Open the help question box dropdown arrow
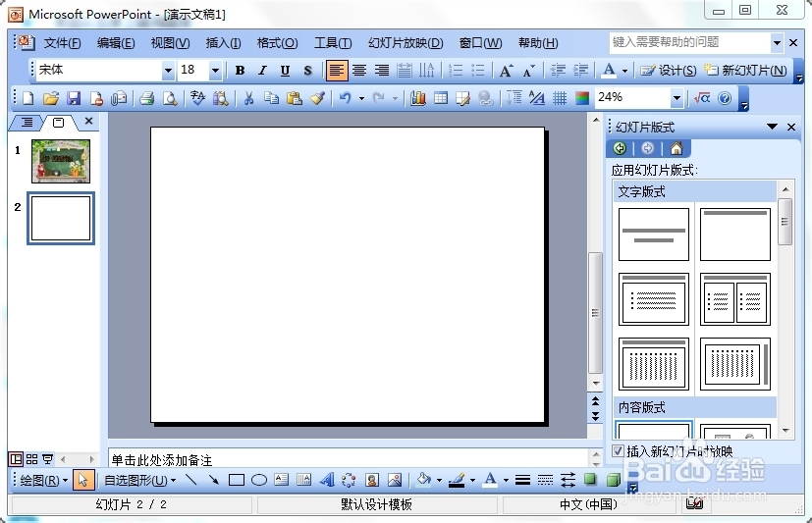812x523 pixels. click(777, 43)
